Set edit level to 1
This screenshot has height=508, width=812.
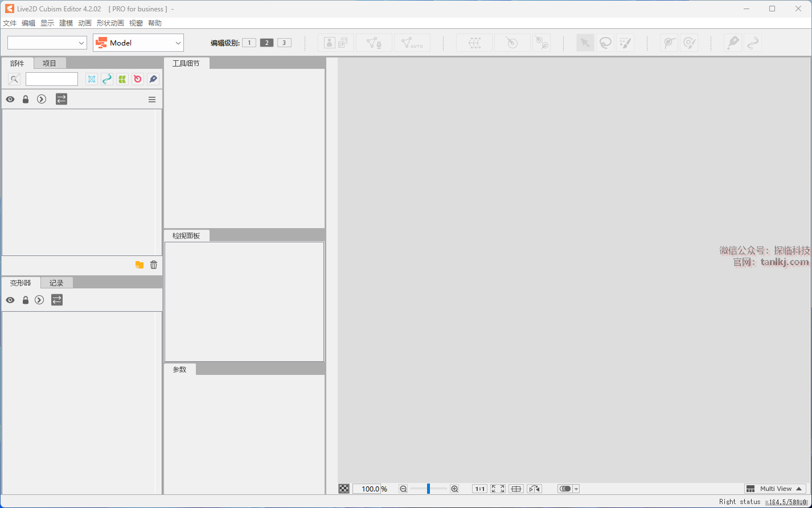[249, 43]
